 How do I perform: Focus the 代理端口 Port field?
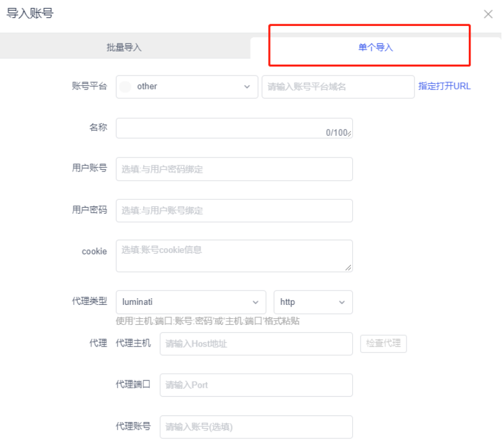(256, 385)
